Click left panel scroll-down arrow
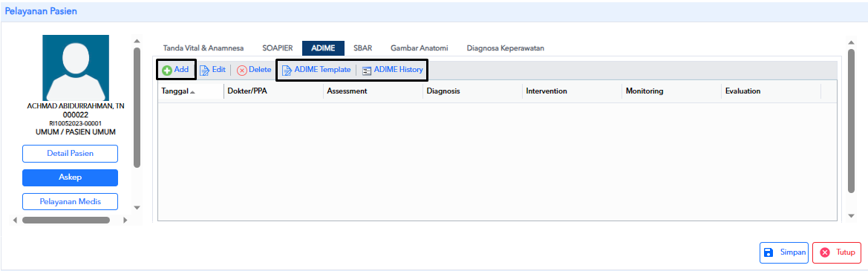 tap(137, 207)
